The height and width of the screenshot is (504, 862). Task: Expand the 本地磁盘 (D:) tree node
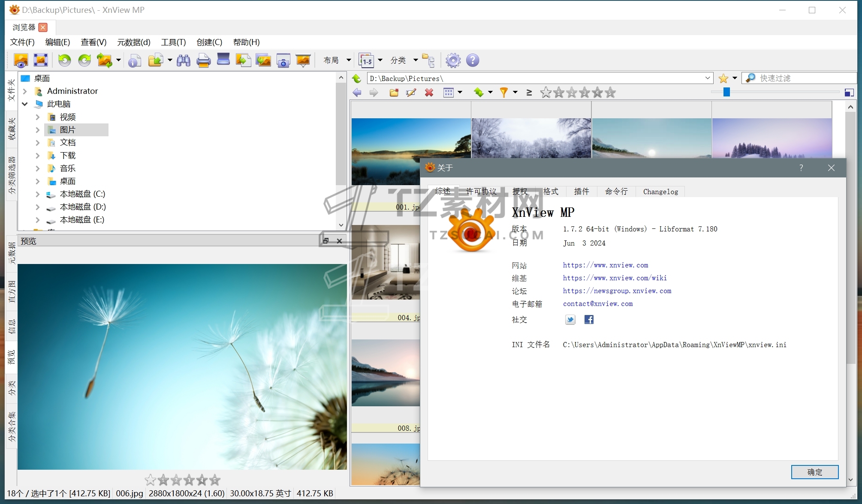pos(38,207)
